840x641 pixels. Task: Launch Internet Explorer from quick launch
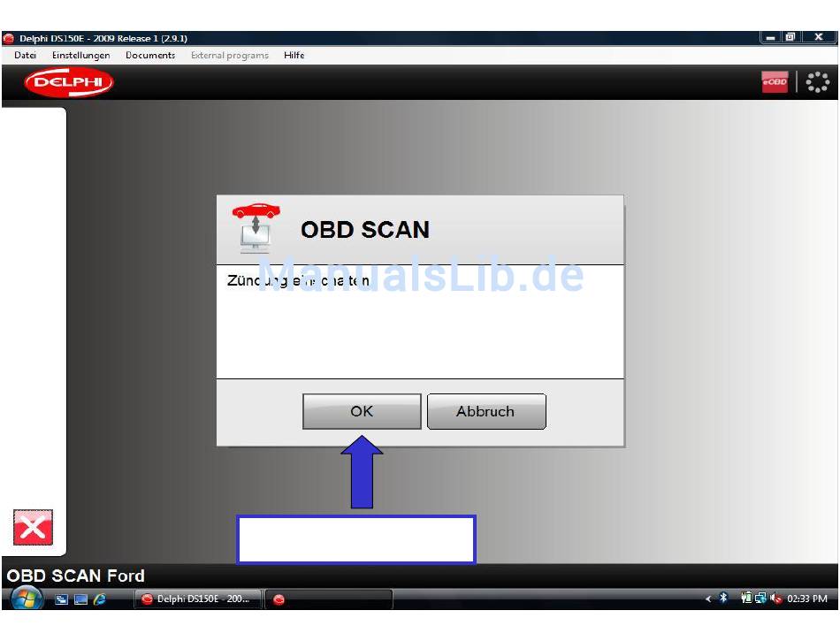click(x=100, y=599)
